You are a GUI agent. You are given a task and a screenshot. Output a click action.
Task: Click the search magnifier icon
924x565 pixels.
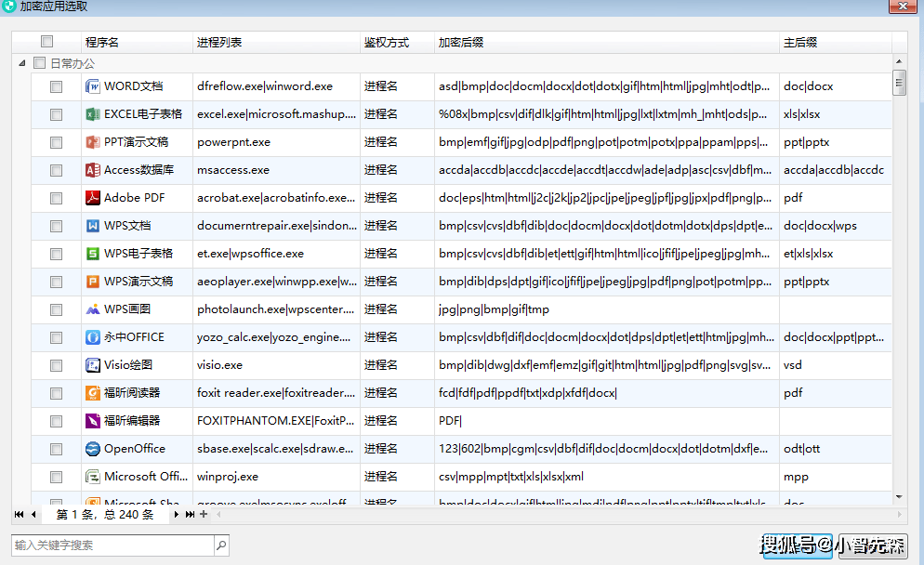[x=221, y=545]
